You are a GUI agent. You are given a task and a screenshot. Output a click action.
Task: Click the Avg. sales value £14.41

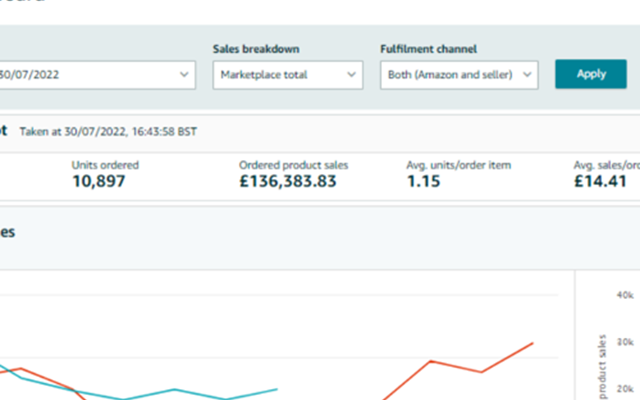coord(600,181)
